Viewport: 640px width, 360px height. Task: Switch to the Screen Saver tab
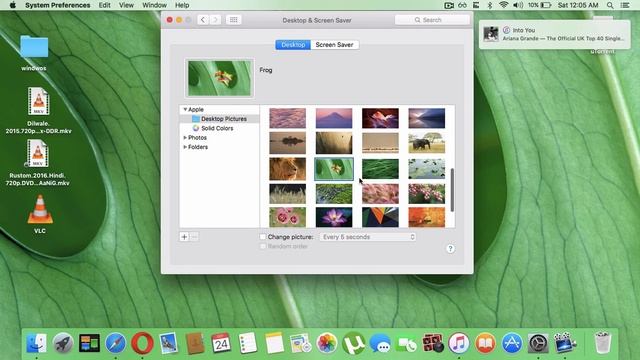(335, 45)
